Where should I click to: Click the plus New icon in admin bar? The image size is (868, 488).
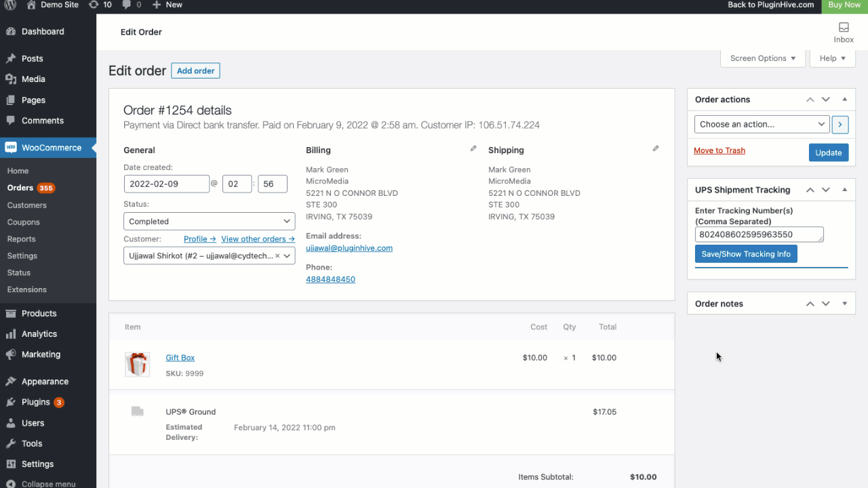157,5
